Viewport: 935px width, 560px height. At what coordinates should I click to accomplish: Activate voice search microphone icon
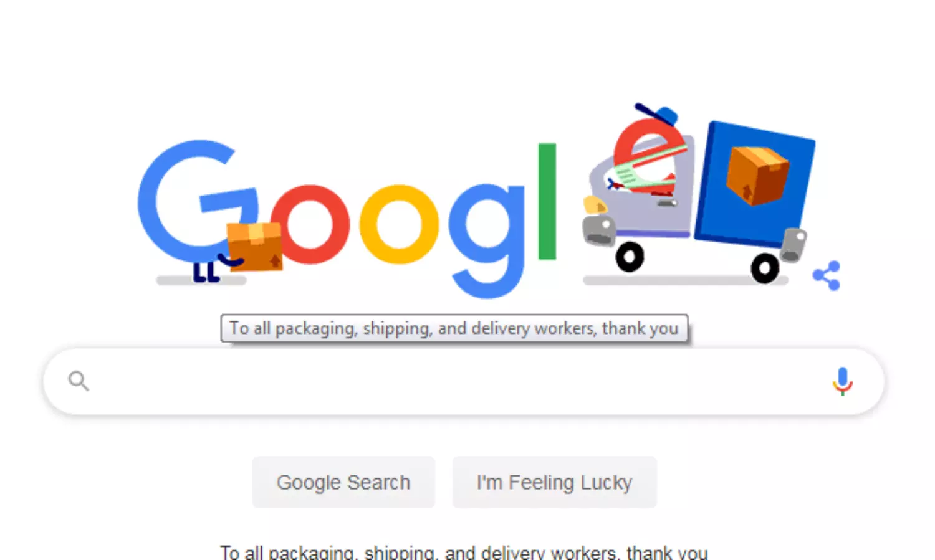pos(842,381)
